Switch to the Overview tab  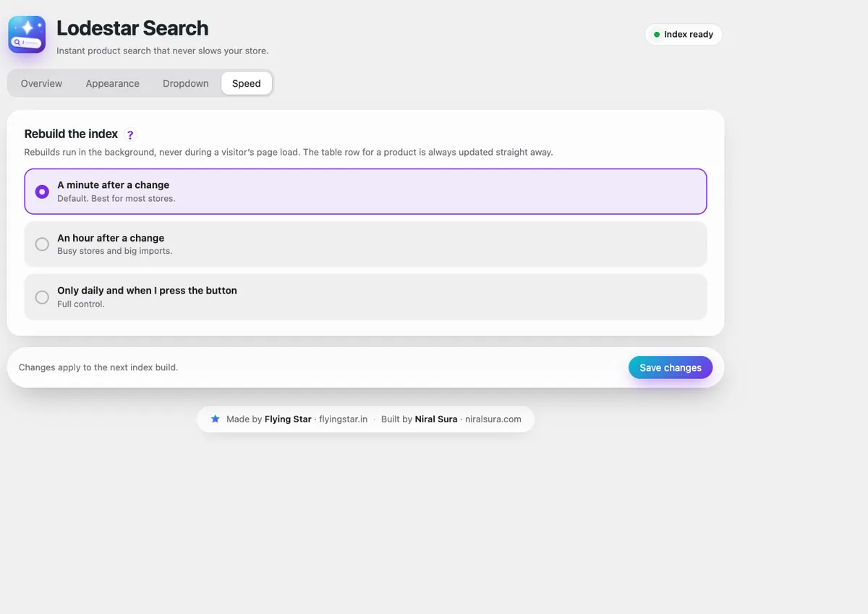[x=41, y=83]
